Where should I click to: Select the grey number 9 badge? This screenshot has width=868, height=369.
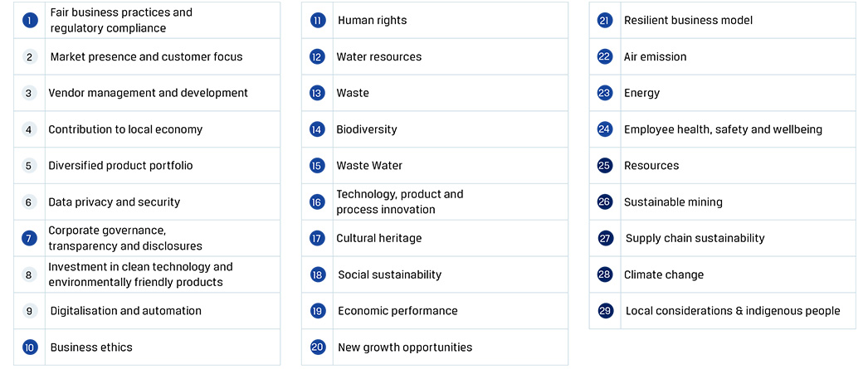[x=30, y=311]
